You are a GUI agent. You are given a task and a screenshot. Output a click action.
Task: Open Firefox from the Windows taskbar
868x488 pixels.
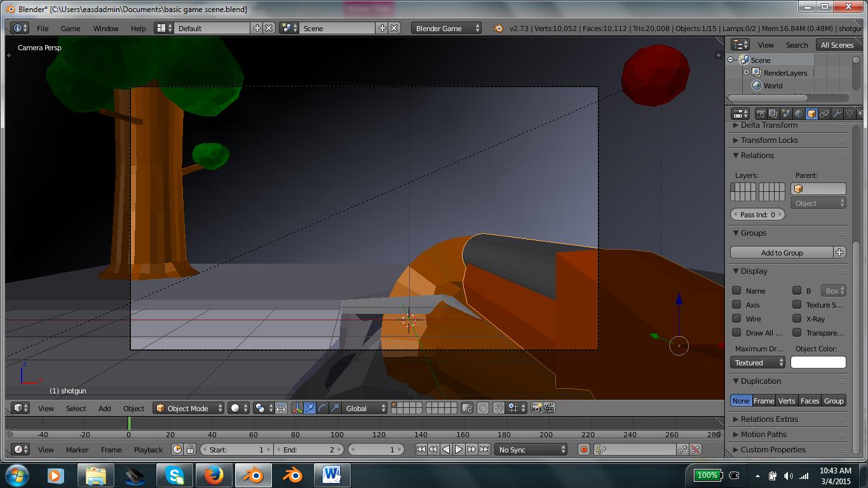click(214, 475)
